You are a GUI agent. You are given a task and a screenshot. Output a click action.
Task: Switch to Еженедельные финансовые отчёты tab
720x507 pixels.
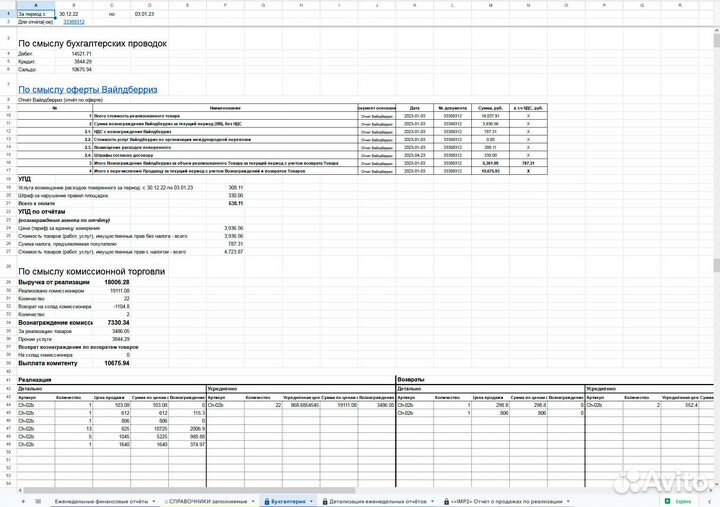coord(101,499)
